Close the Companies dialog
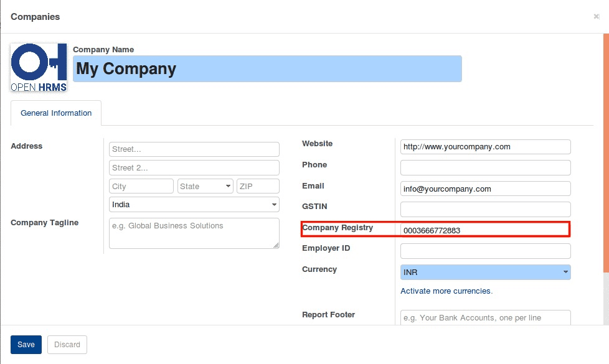This screenshot has height=364, width=609. click(x=596, y=16)
